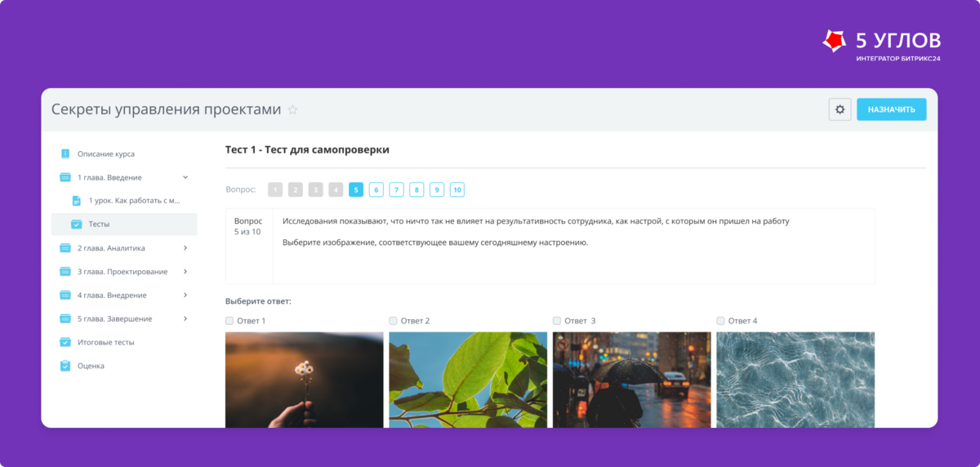This screenshot has width=980, height=467.
Task: Jump to question 10
Action: point(457,190)
